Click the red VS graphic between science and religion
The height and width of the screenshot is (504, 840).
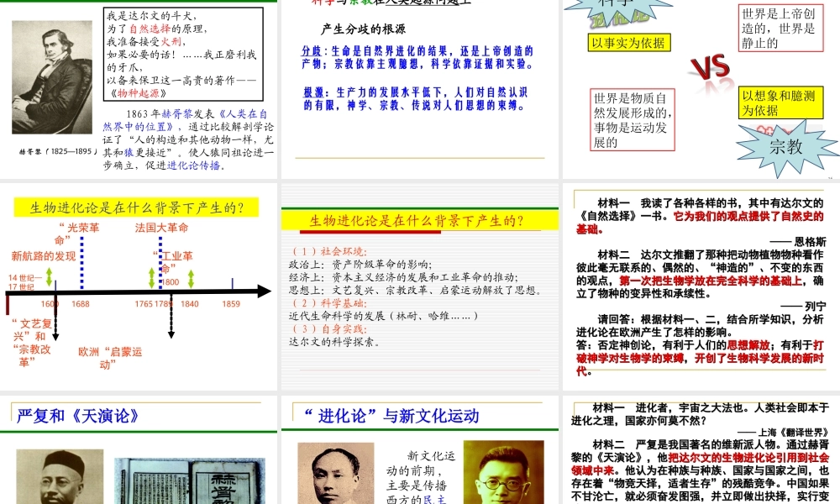click(710, 67)
